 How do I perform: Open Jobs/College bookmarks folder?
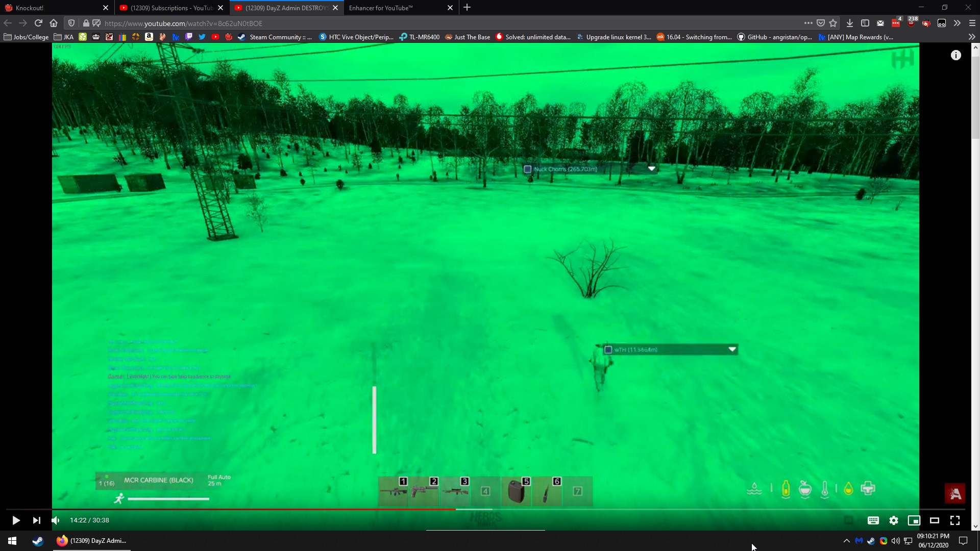[26, 37]
